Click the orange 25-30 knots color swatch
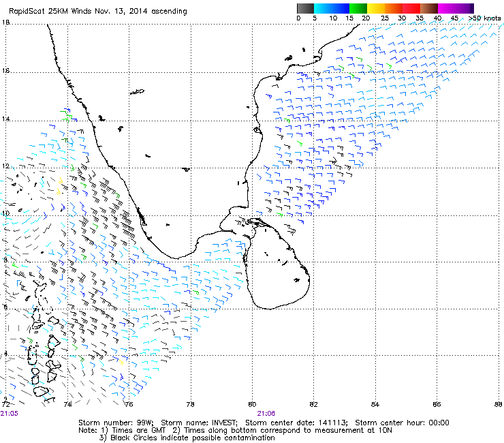Image resolution: width=504 pixels, height=443 pixels. click(x=393, y=8)
